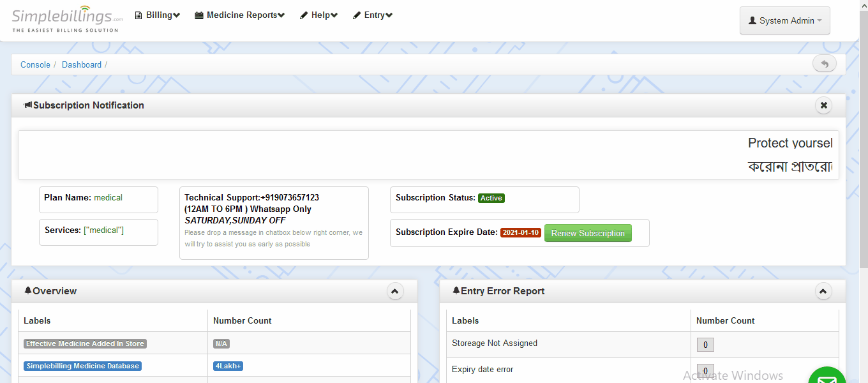Collapse the Overview panel
Image resolution: width=868 pixels, height=383 pixels.
(395, 291)
